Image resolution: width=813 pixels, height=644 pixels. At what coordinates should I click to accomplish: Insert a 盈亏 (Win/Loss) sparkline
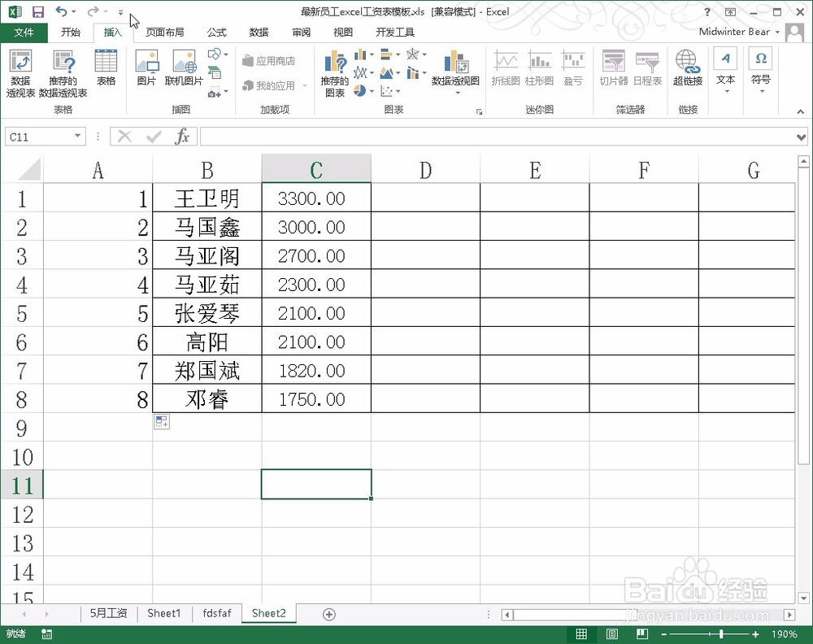tap(574, 72)
